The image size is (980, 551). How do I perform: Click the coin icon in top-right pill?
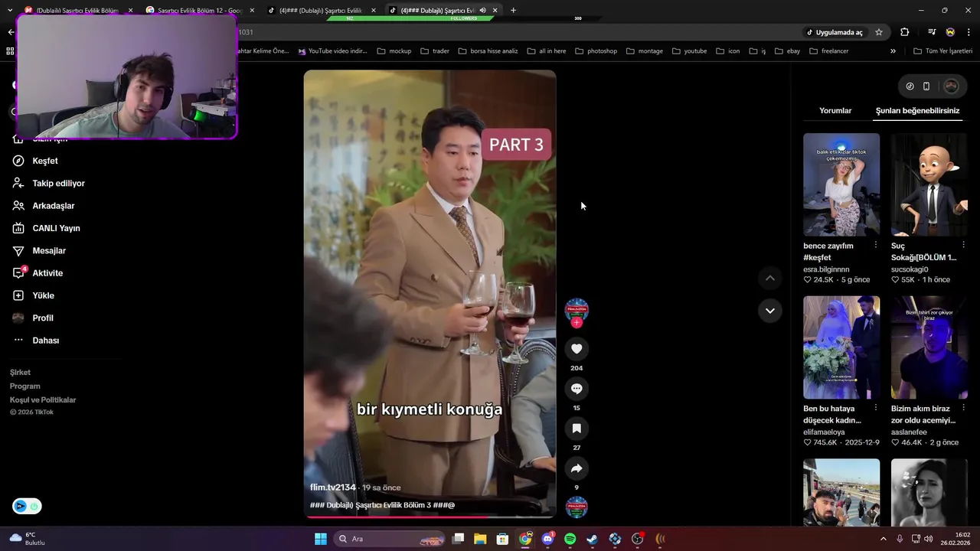pos(910,86)
